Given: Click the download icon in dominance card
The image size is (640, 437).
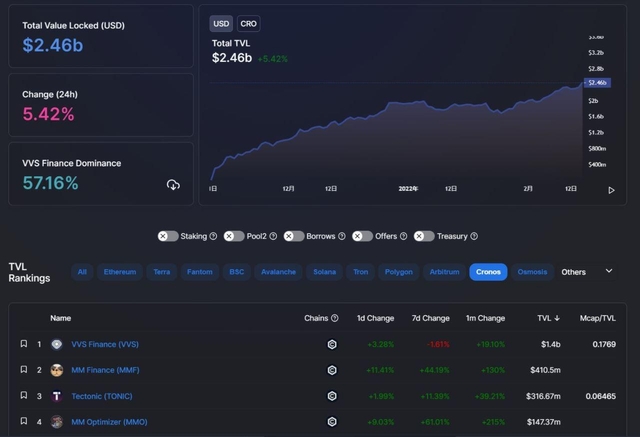Looking at the screenshot, I should [x=173, y=184].
